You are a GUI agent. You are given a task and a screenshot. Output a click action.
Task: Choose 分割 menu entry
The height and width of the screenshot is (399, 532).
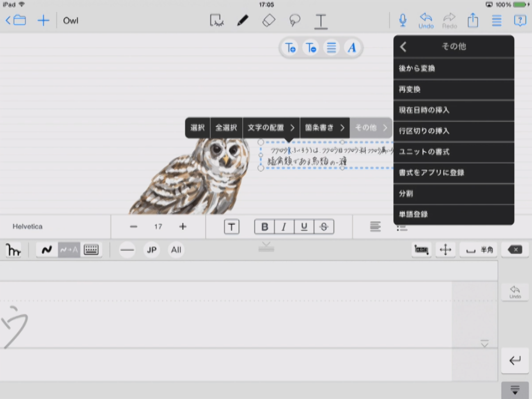454,193
